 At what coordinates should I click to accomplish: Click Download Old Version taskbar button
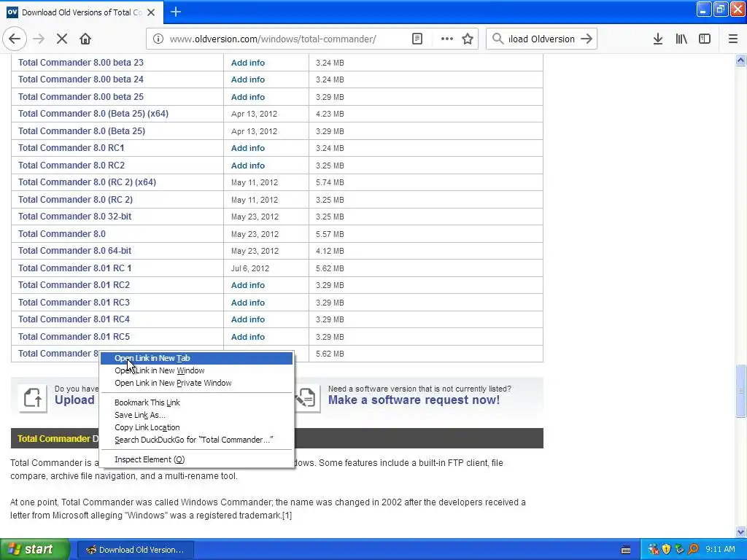point(135,550)
